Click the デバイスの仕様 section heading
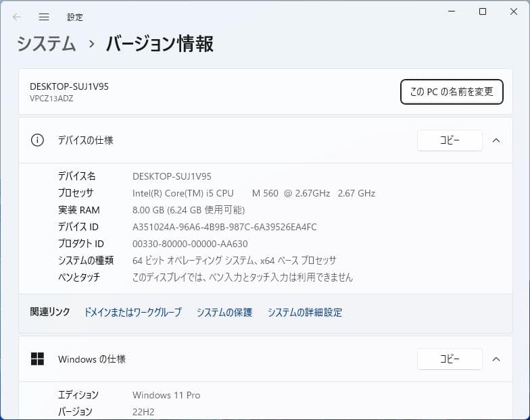Viewport: 530px width, 420px height. 85,140
